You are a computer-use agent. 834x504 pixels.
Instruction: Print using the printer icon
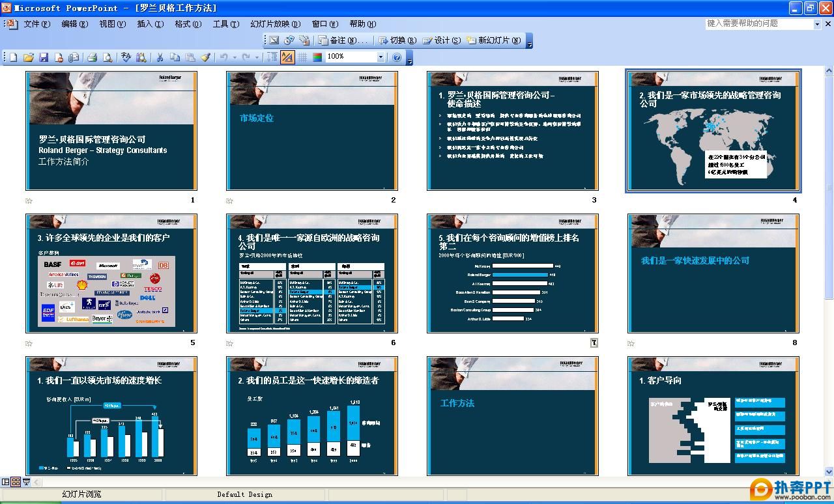92,57
